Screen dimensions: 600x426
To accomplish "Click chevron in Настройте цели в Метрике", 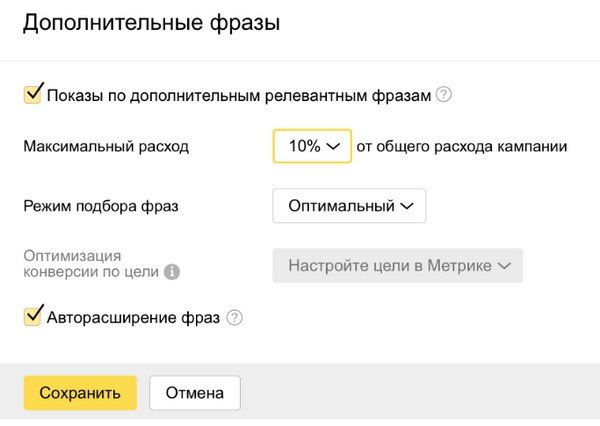I will pos(504,266).
